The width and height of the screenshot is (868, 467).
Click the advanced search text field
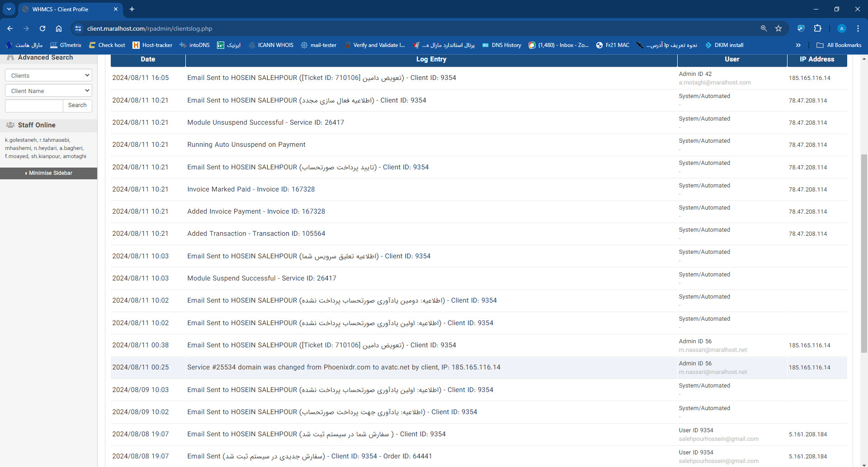[x=34, y=105]
